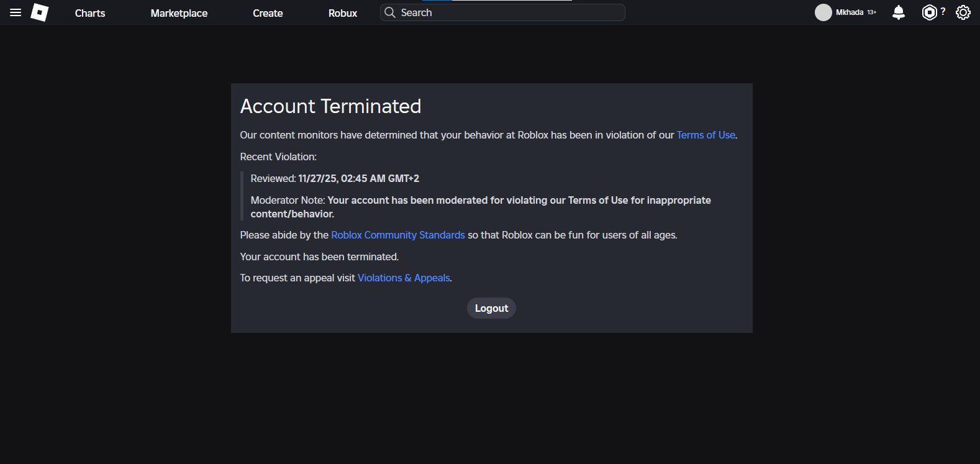Click the question mark Robux amount
980x464 pixels.
[x=943, y=11]
